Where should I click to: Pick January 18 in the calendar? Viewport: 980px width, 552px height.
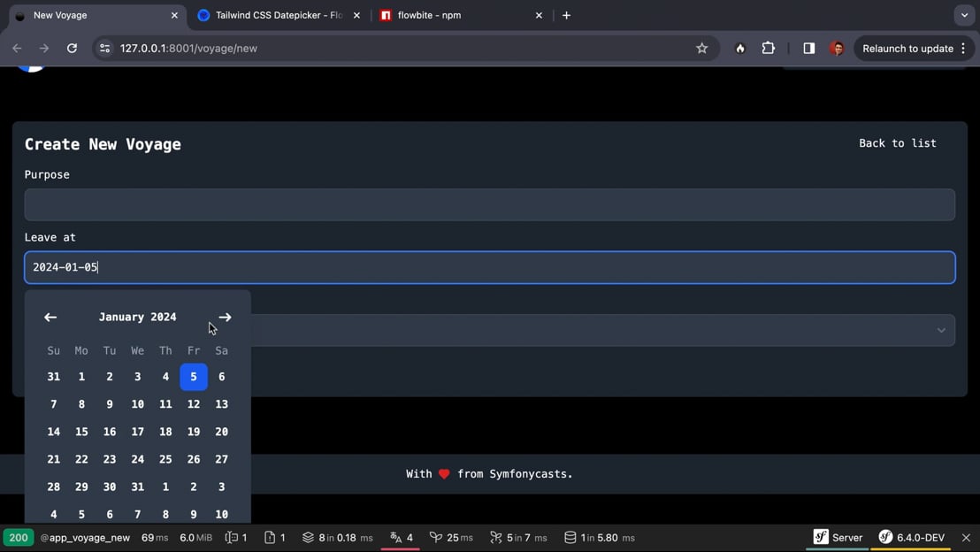[x=165, y=432]
